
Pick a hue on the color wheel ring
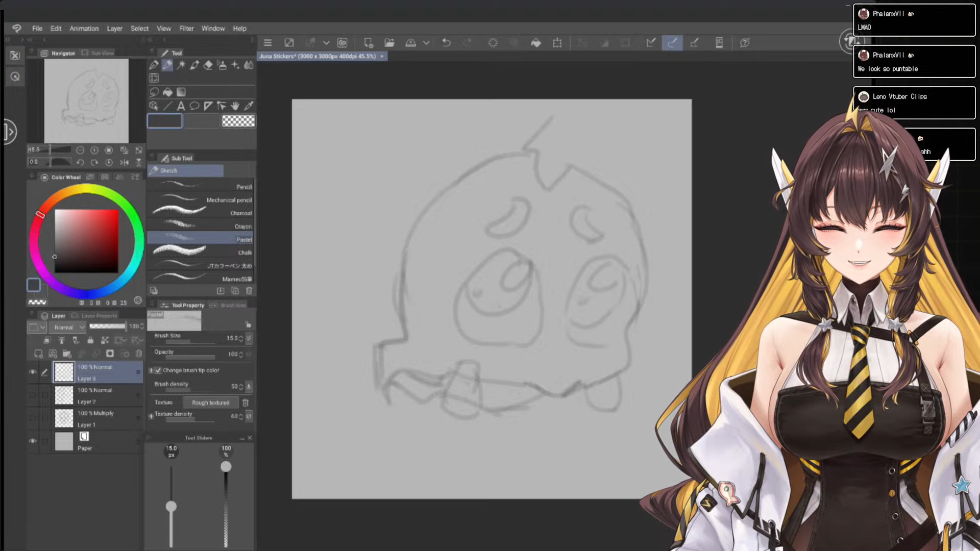86,189
